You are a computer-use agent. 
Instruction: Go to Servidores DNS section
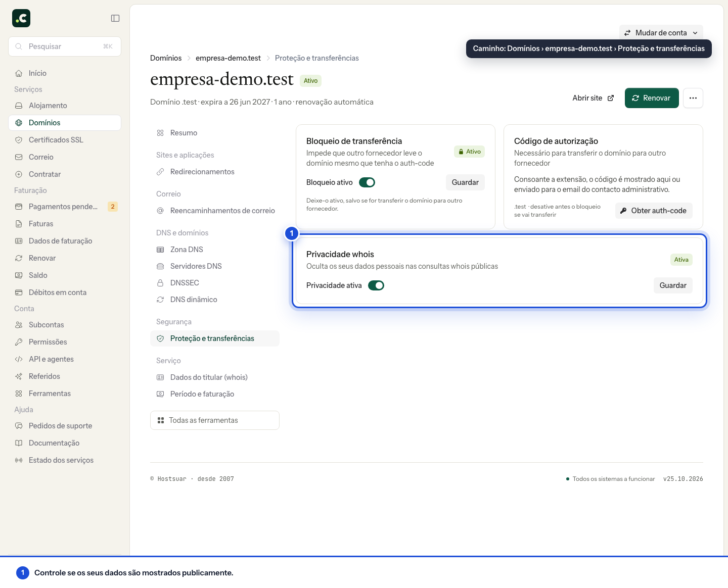215,266
